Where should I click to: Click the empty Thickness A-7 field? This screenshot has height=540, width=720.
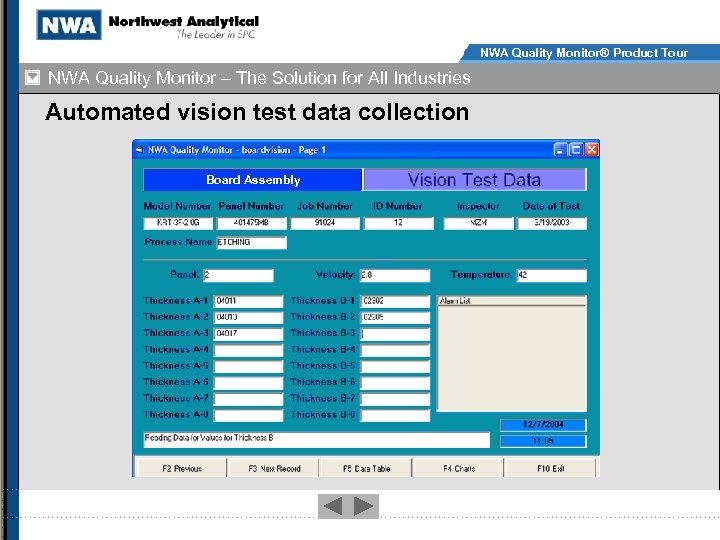248,399
